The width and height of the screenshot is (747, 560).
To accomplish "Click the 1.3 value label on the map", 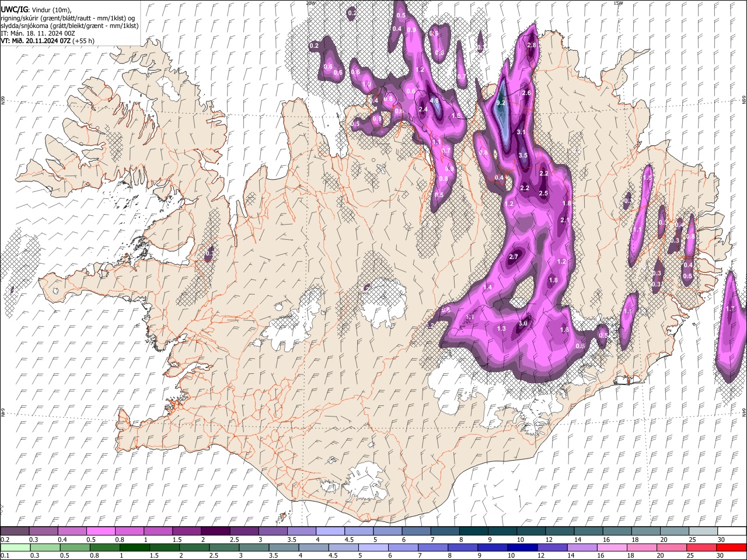I will click(x=501, y=328).
